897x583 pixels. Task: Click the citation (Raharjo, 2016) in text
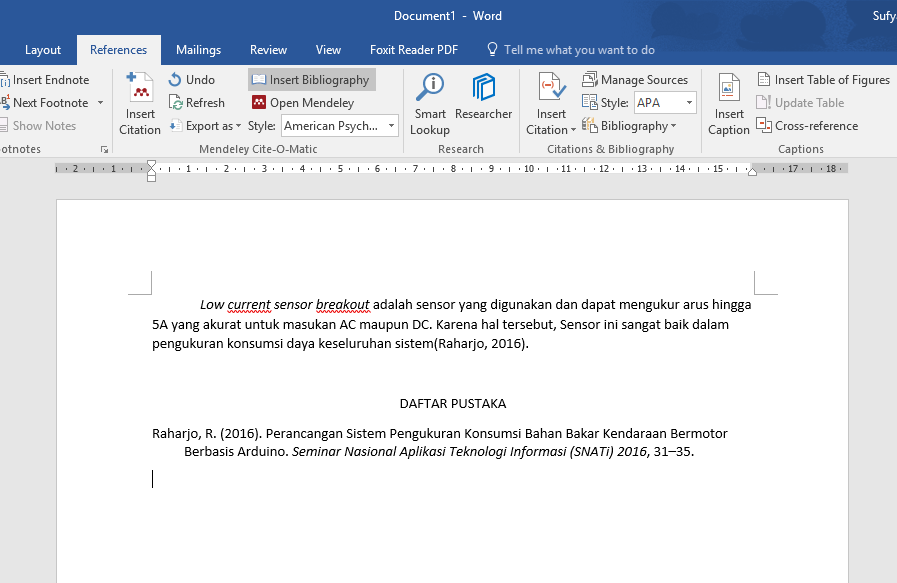coord(479,343)
